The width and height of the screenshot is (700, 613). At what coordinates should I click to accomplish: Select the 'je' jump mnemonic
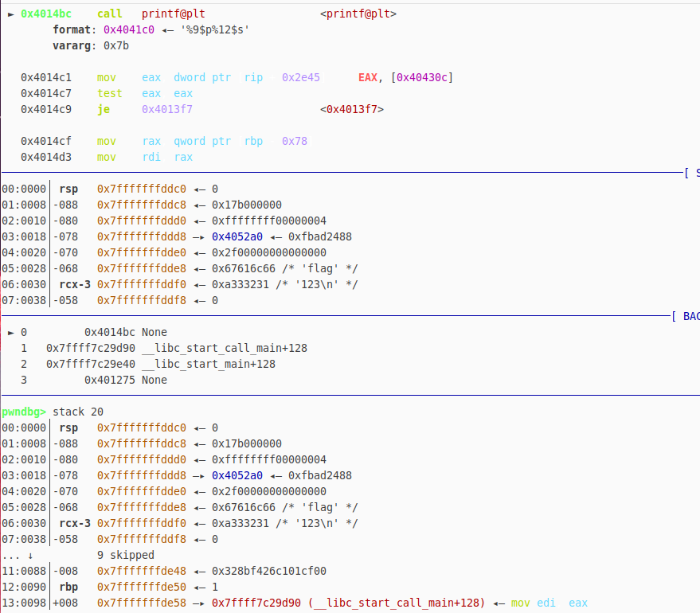pyautogui.click(x=103, y=109)
